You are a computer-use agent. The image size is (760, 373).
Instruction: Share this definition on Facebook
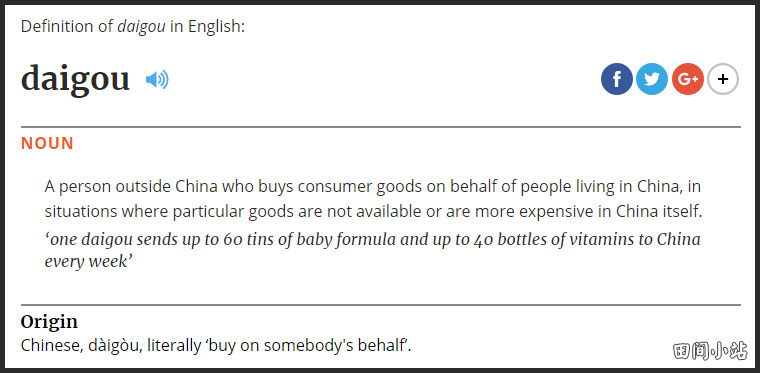(x=617, y=79)
